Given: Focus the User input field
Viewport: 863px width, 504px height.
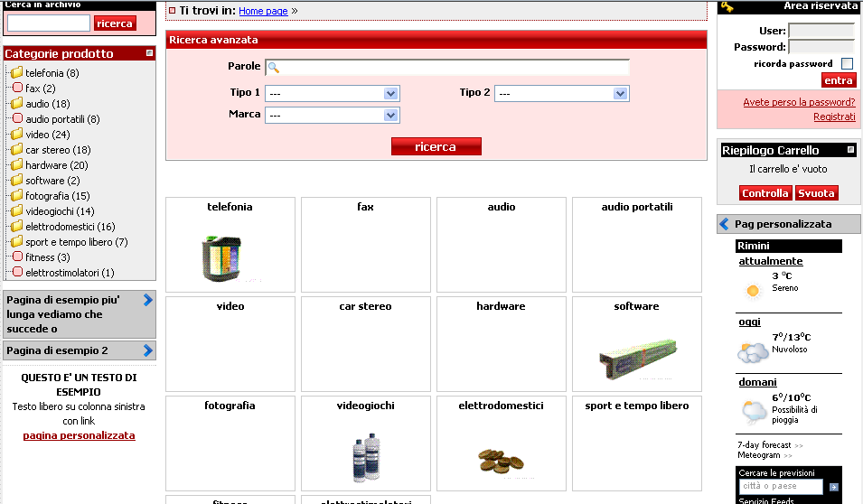Looking at the screenshot, I should (821, 31).
